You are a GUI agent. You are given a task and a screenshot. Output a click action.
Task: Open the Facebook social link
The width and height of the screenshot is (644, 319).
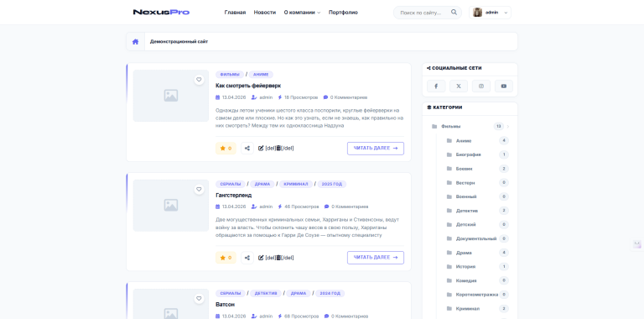[436, 86]
